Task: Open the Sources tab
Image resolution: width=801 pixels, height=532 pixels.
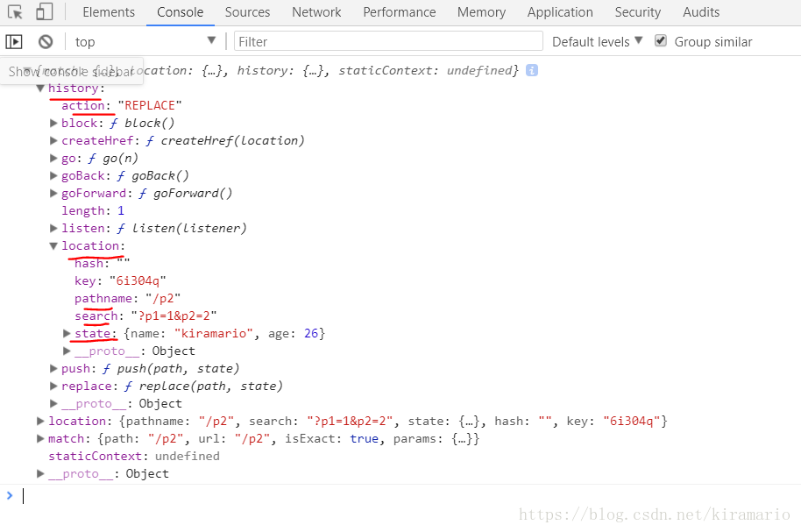Action: click(x=247, y=12)
